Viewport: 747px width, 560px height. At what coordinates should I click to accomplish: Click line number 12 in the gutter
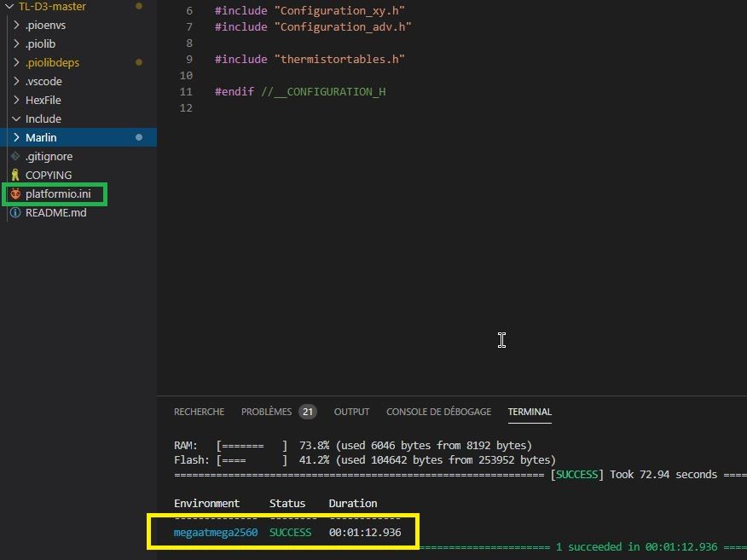[186, 107]
